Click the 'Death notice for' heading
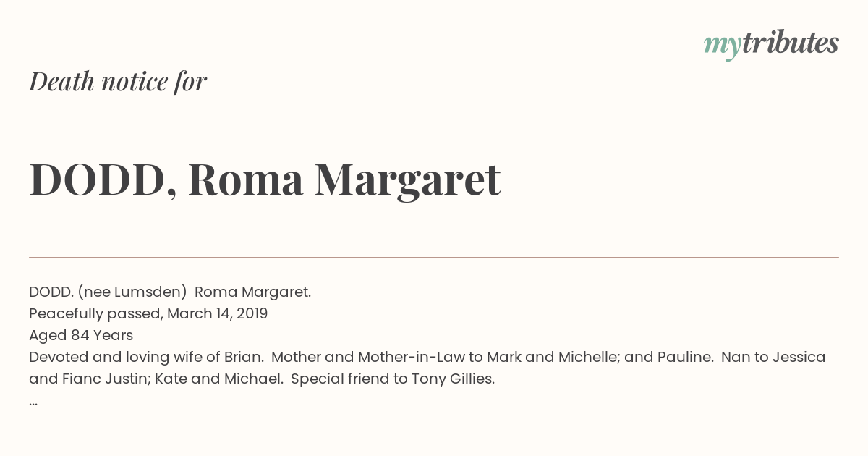 click(118, 82)
